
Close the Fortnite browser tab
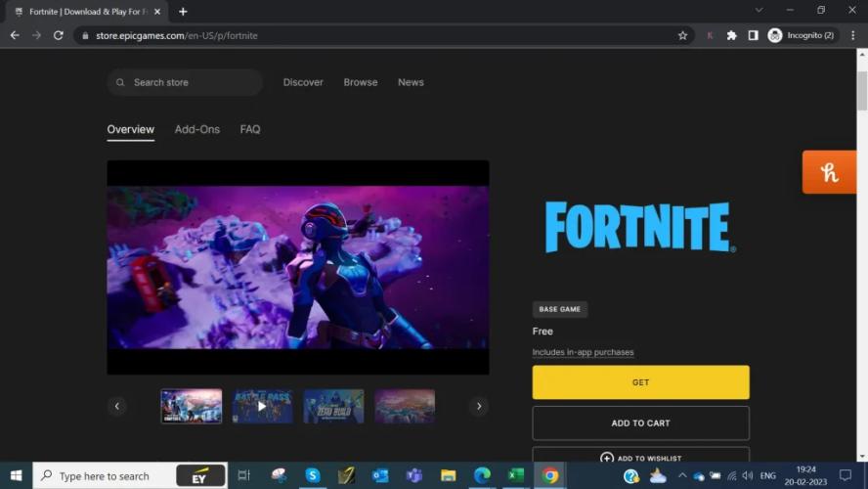click(x=157, y=12)
